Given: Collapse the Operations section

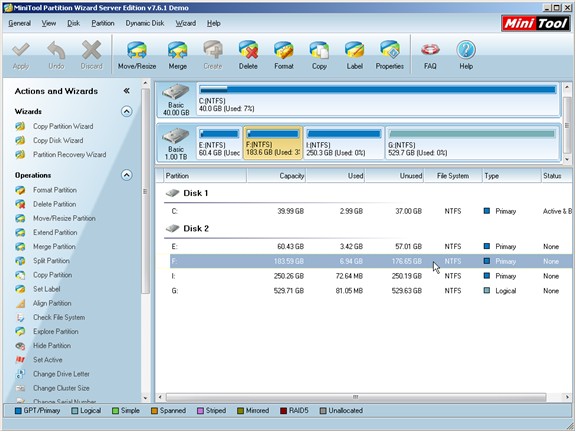Looking at the screenshot, I should [x=126, y=175].
